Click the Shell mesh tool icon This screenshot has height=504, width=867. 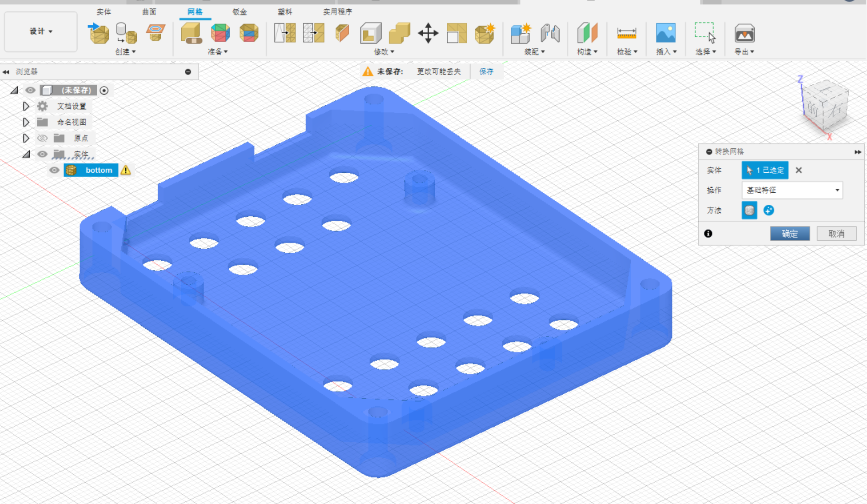[370, 33]
